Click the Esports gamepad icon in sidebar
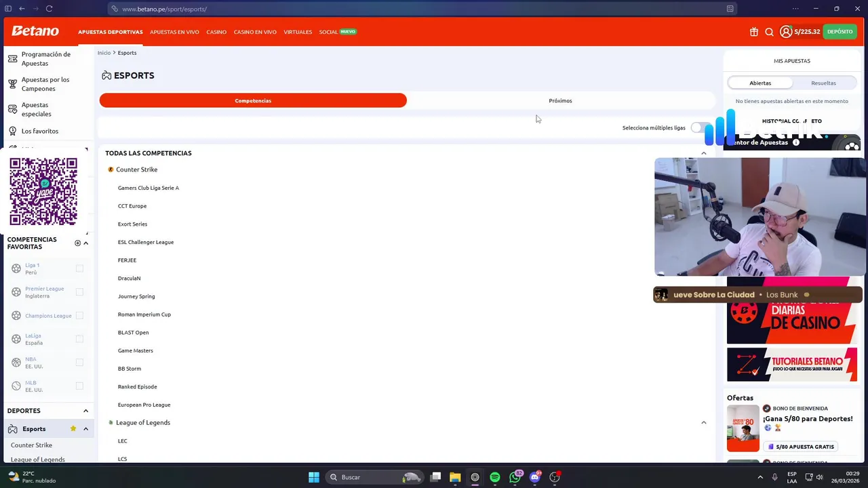This screenshot has height=488, width=868. (x=12, y=429)
